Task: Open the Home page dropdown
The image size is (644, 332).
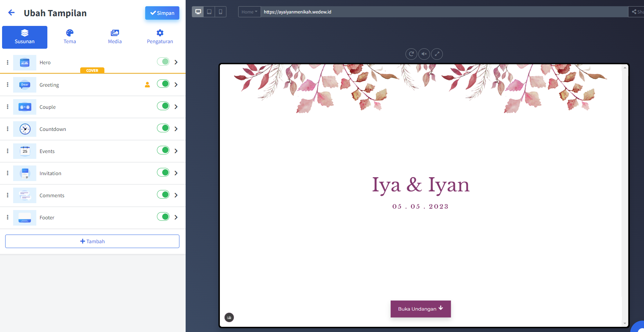Action: 249,12
